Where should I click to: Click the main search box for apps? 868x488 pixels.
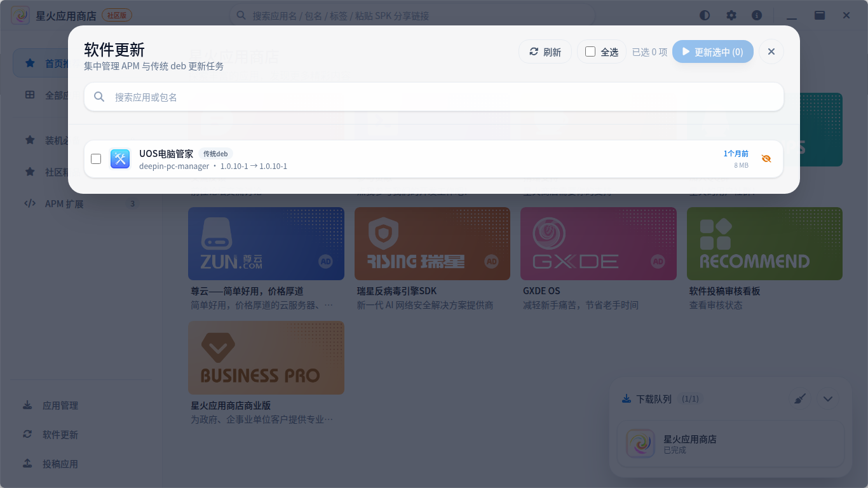point(412,15)
